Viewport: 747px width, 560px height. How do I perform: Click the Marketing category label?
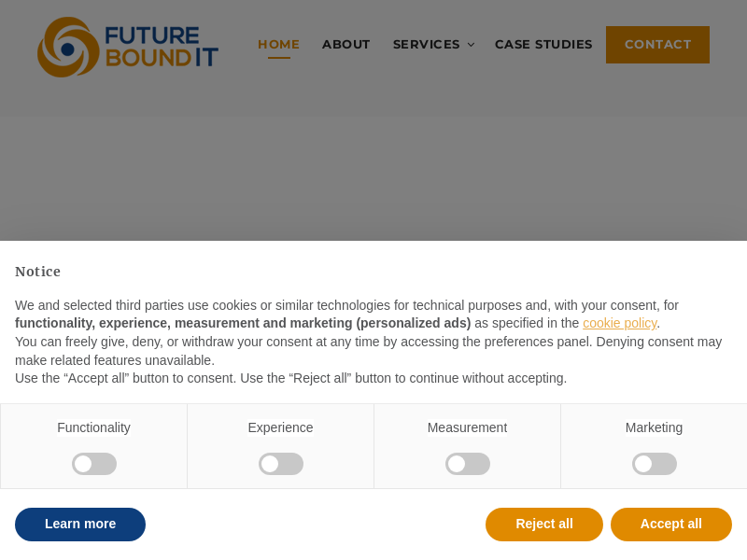pos(654,427)
